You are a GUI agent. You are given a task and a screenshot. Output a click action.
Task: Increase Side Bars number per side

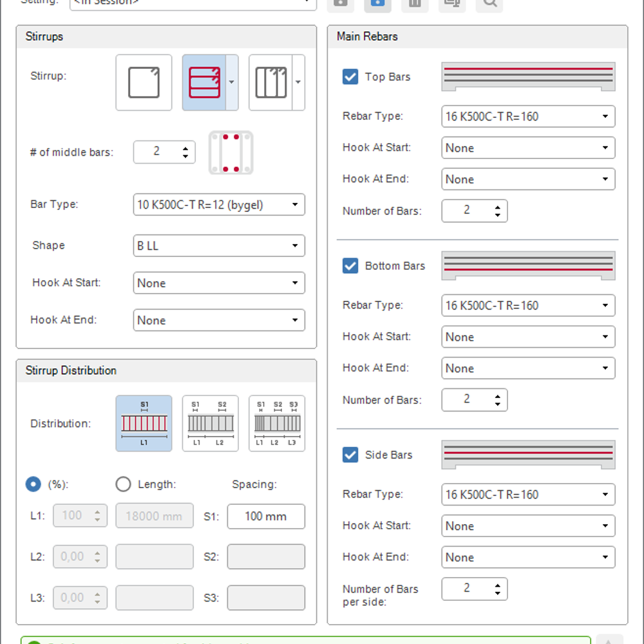pos(498,584)
